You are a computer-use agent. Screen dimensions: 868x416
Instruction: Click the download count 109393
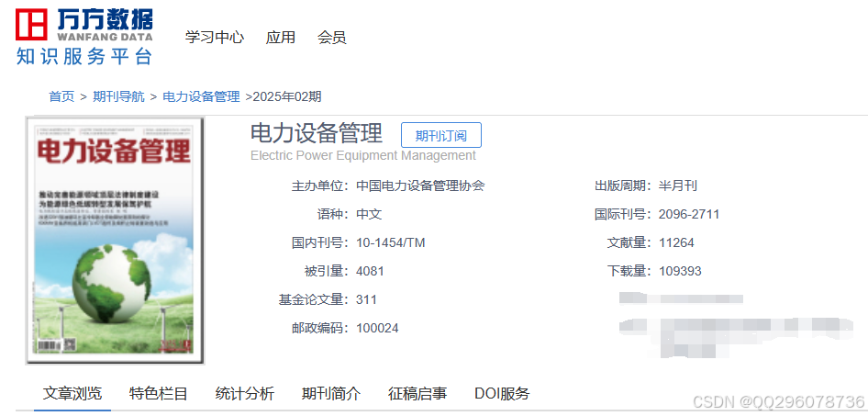(680, 272)
